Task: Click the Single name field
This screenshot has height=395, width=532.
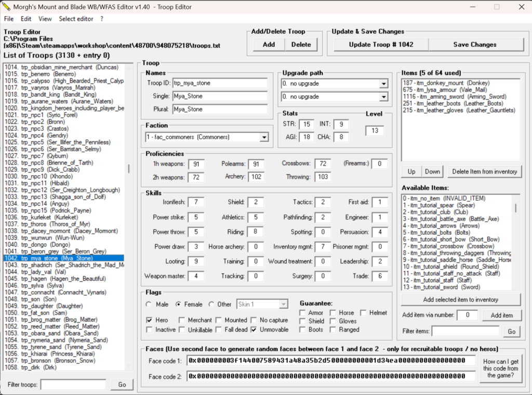Action: click(x=220, y=96)
